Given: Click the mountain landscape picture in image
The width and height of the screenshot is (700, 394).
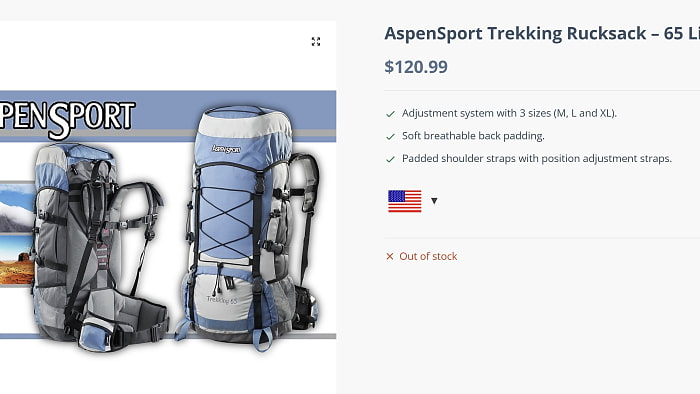Looking at the screenshot, I should pyautogui.click(x=17, y=207).
